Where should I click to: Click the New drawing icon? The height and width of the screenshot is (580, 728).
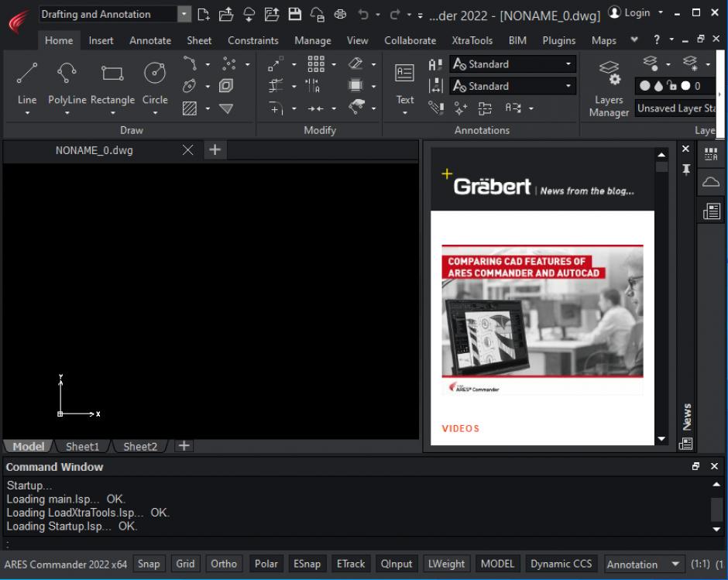(204, 15)
